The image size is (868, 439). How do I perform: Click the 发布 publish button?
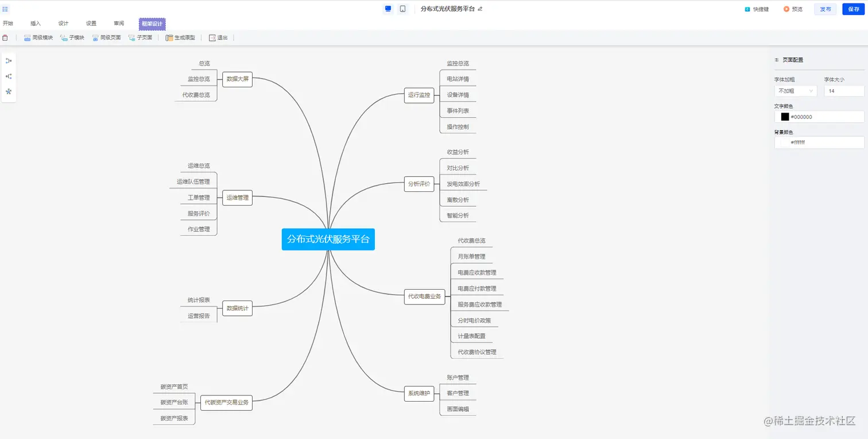826,9
